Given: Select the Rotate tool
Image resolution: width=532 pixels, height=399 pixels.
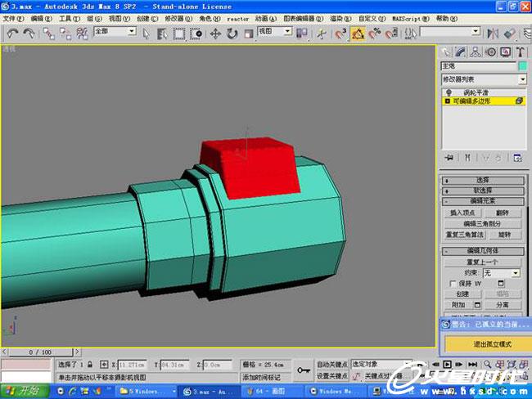Looking at the screenshot, I should point(232,34).
